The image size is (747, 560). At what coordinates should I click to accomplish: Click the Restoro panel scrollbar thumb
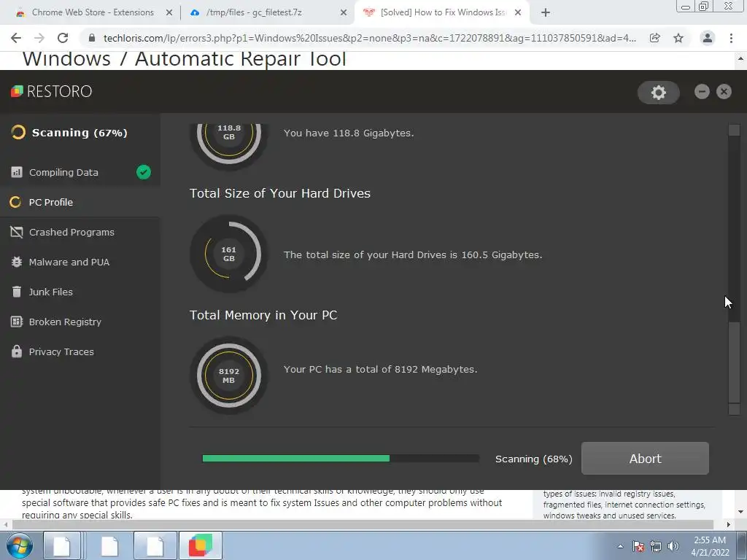click(x=734, y=362)
